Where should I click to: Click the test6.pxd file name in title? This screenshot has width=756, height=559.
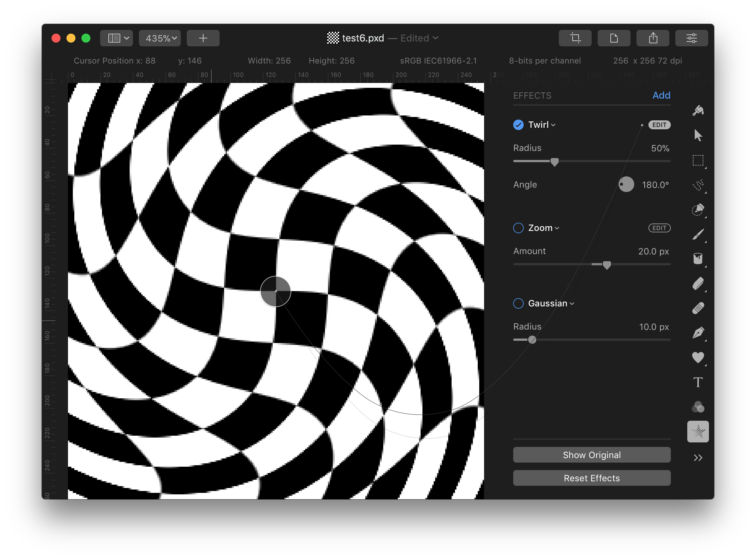363,38
